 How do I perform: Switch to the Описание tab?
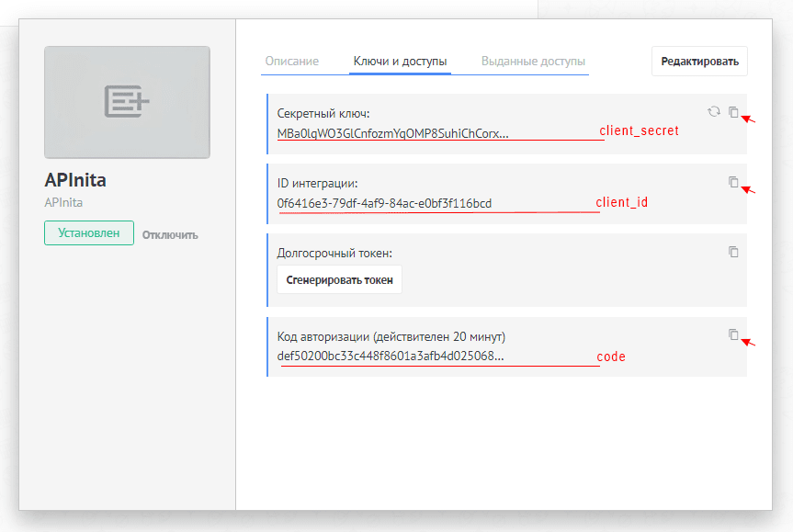pos(291,62)
